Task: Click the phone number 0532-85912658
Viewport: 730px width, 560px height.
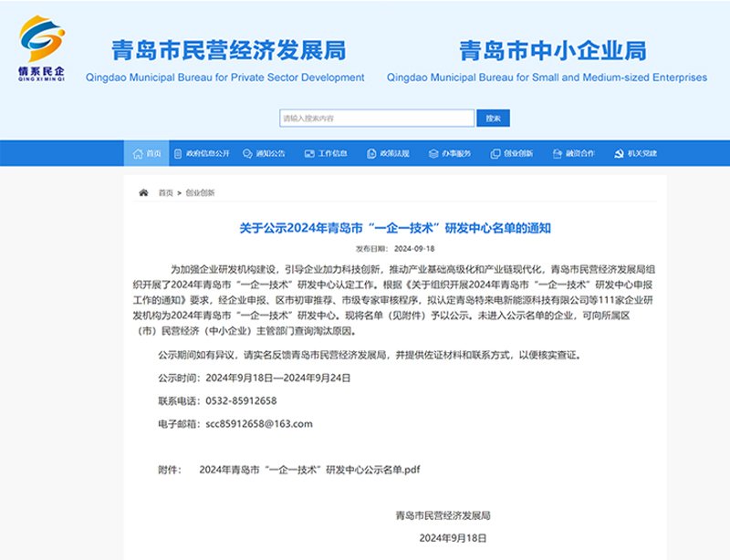Action: click(x=241, y=400)
